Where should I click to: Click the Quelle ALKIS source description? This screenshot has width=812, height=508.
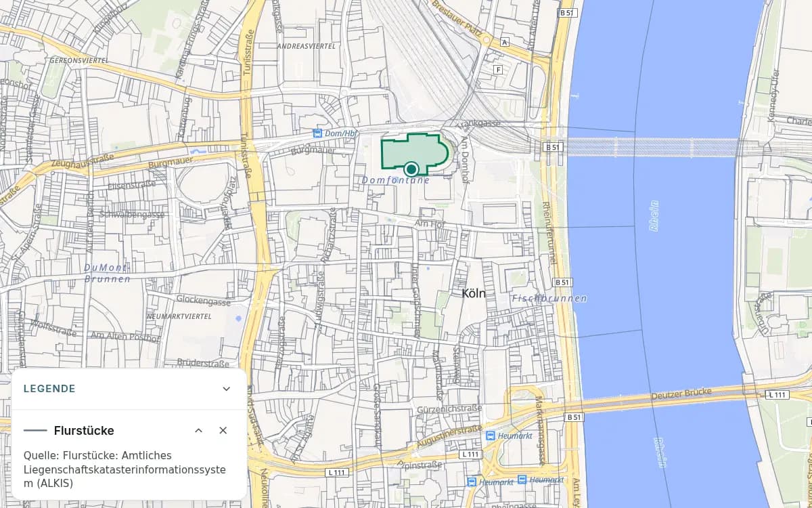point(125,469)
